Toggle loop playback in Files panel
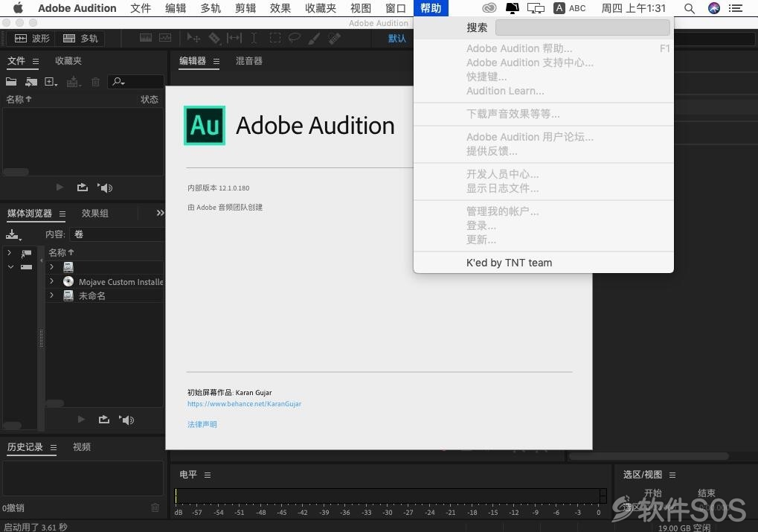 [x=83, y=188]
